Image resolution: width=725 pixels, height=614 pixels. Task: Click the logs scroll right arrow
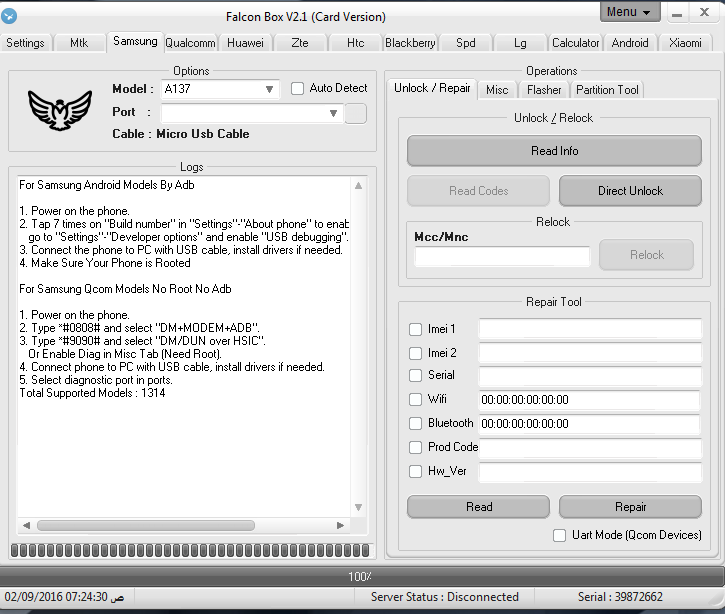point(341,525)
